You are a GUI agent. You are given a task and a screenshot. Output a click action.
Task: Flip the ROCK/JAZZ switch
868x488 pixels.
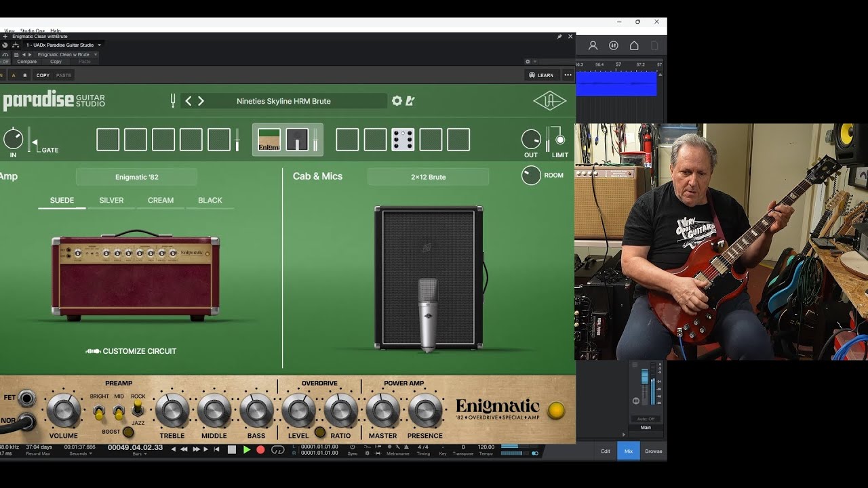coord(138,407)
